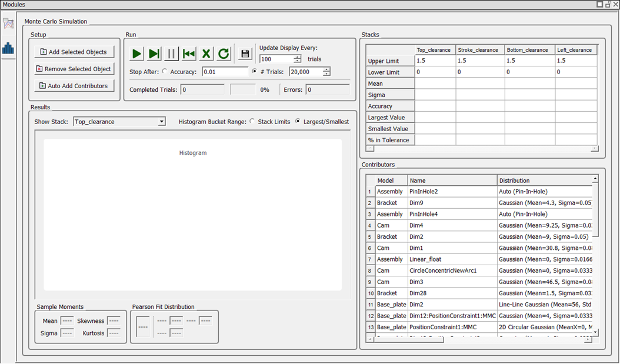Click Auto Add Contributors button
Screen dimensions: 620x364
[x=74, y=86]
